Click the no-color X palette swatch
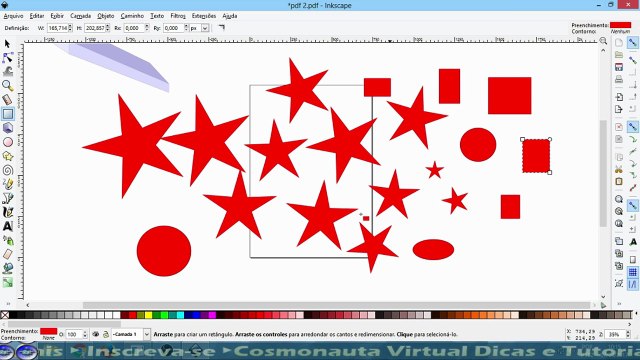This screenshot has height=360, width=640. click(4, 315)
